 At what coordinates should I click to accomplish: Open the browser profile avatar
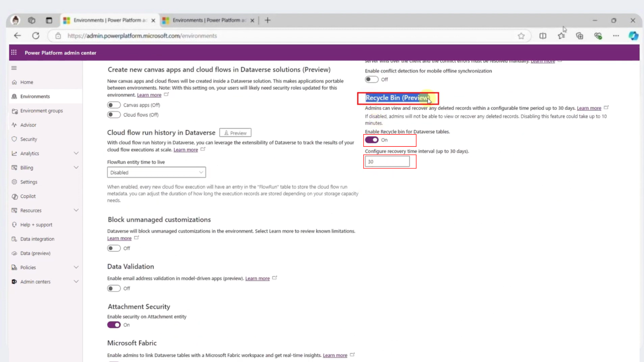coord(15,20)
